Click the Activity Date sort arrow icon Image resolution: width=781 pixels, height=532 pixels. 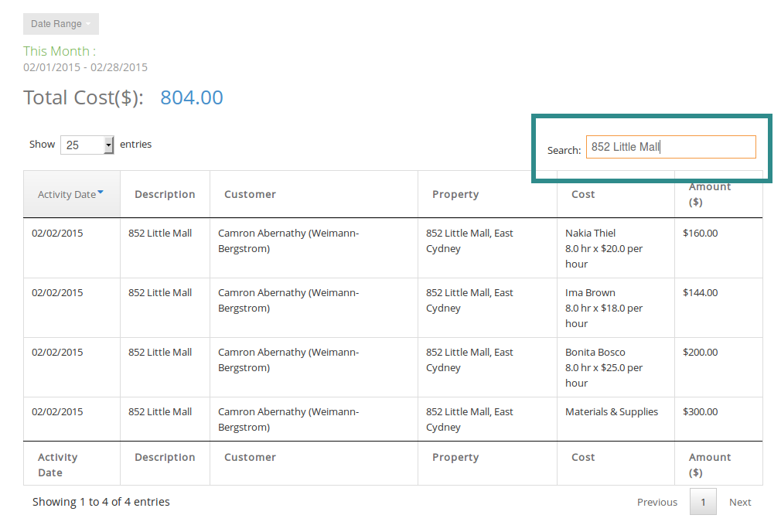pos(101,192)
